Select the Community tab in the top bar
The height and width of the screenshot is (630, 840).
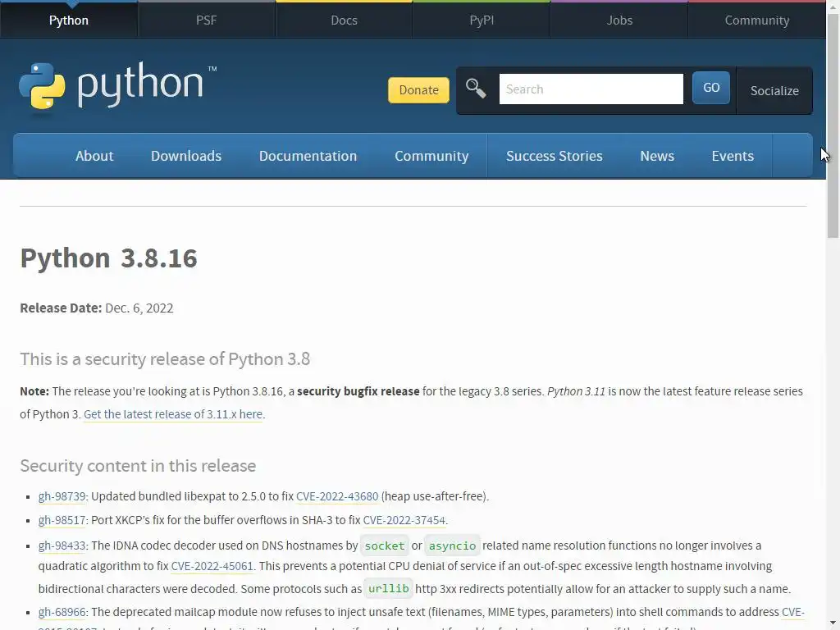[x=757, y=20]
